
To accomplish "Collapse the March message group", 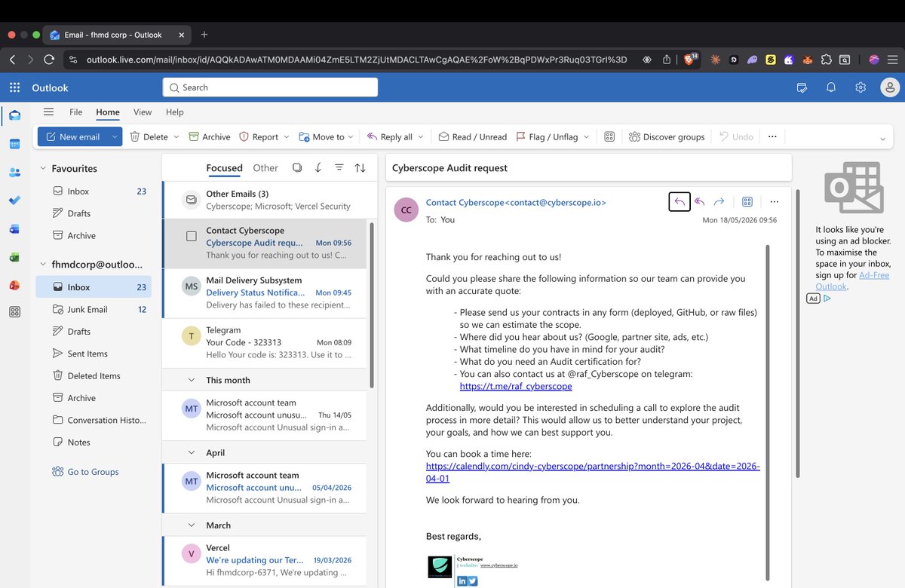I will coord(191,525).
